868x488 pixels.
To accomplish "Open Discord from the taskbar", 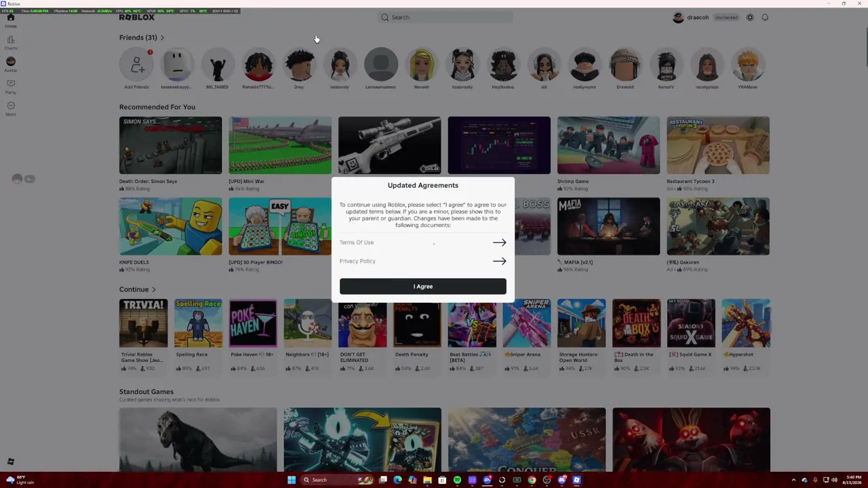I will pyautogui.click(x=561, y=480).
